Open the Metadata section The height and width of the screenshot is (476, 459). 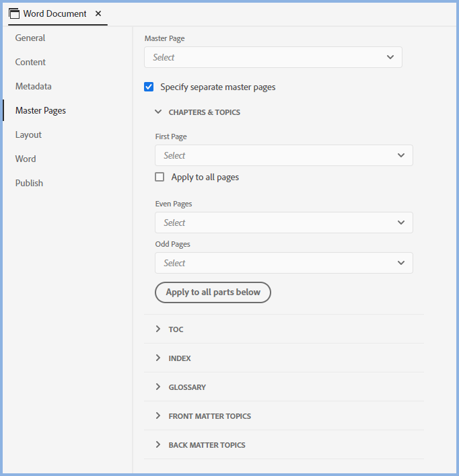[x=34, y=87]
